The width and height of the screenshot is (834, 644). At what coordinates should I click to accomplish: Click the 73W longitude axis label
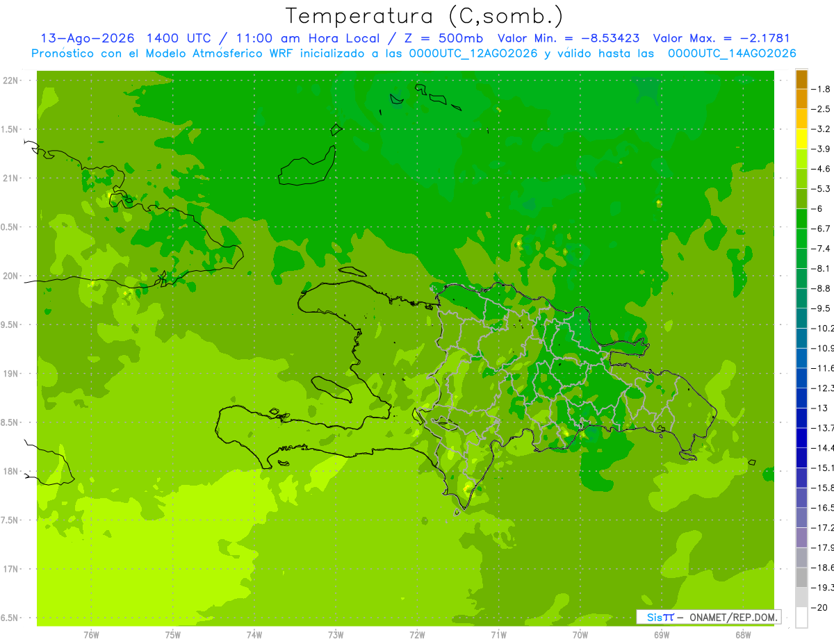(x=336, y=635)
